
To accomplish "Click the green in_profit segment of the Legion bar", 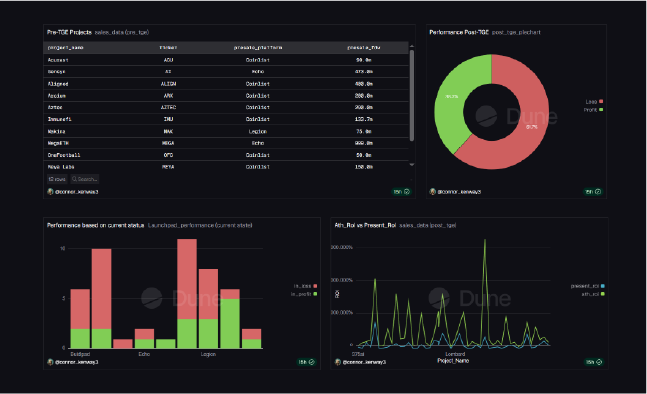I will click(208, 334).
